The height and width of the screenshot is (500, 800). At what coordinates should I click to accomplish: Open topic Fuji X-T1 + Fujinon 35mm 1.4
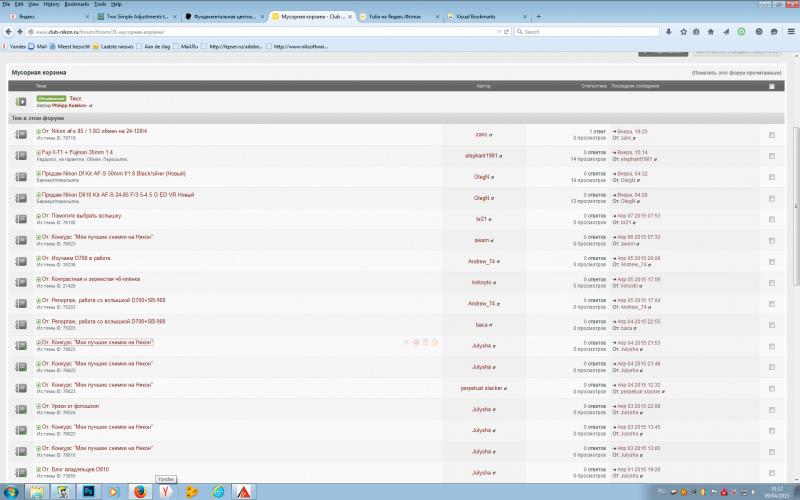click(x=77, y=152)
